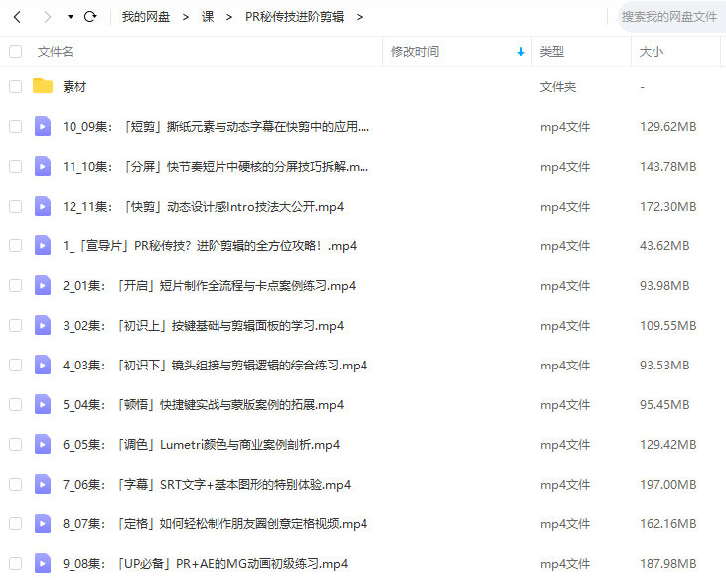Viewport: 726px width, 588px height.
Task: Open the navigation history dropdown arrow
Action: tap(70, 17)
